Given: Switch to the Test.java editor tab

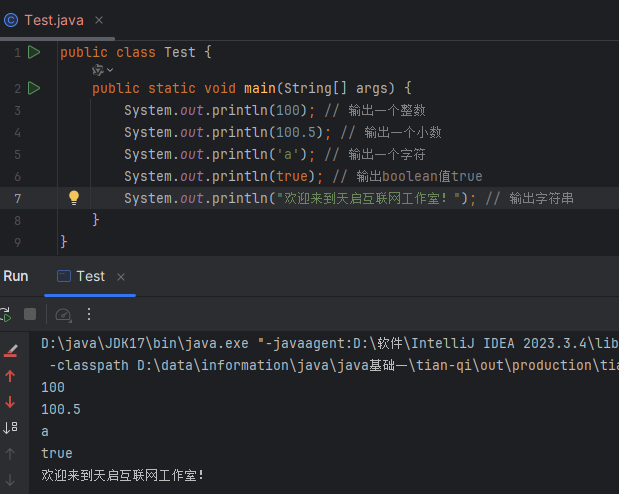Looking at the screenshot, I should [x=53, y=19].
